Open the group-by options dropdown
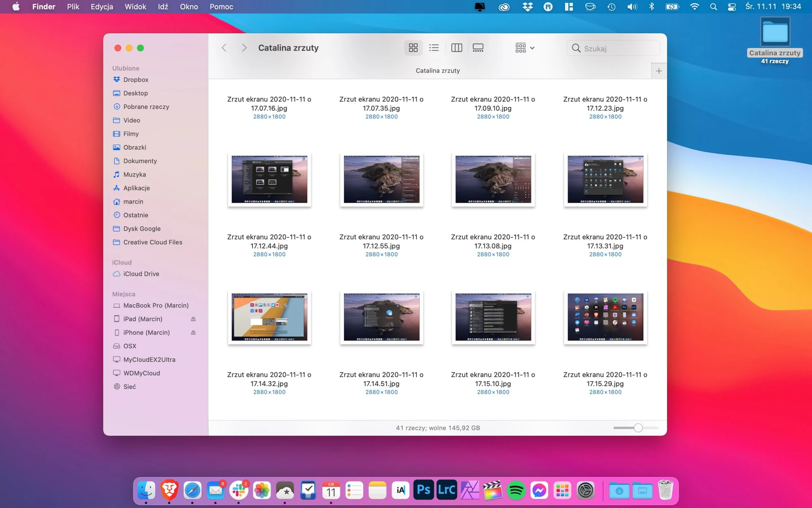The width and height of the screenshot is (812, 508). 525,48
